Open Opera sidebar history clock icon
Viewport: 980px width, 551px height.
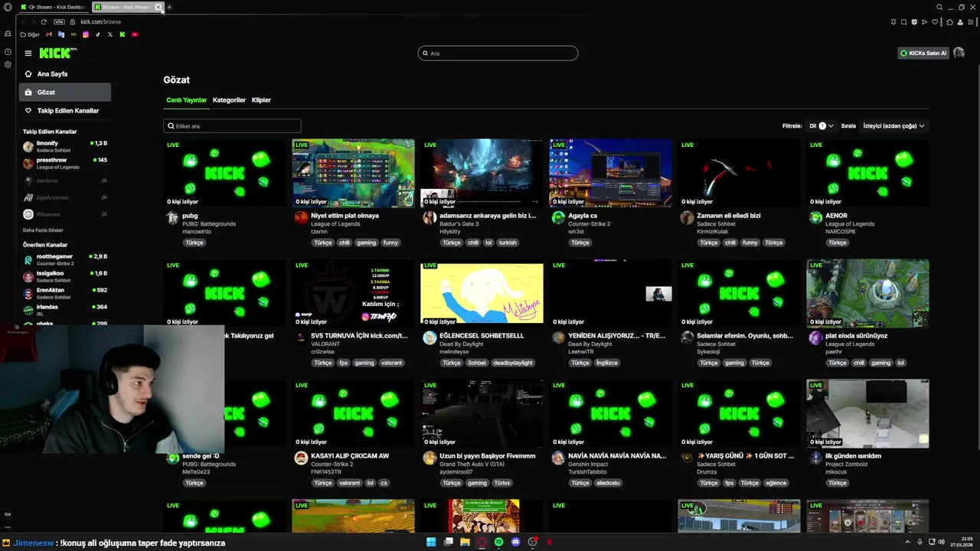[8, 51]
